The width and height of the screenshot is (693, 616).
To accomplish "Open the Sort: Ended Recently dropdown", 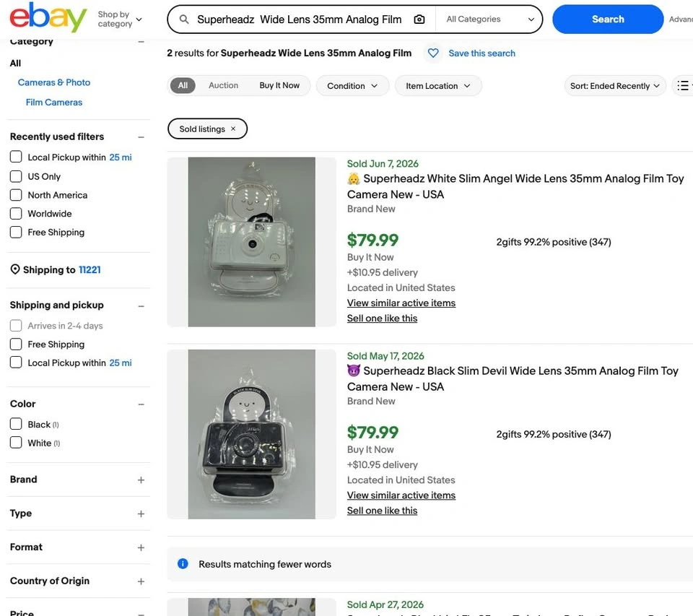I will (615, 86).
